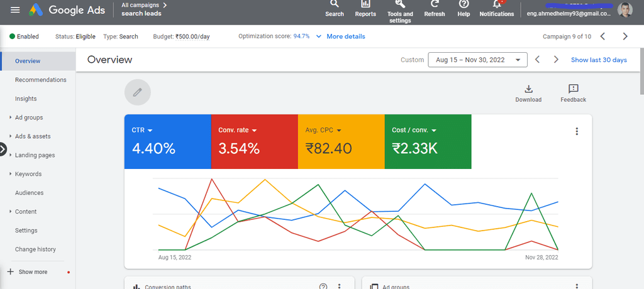The image size is (644, 289).
Task: Go to previous campaign arrow
Action: [x=602, y=36]
